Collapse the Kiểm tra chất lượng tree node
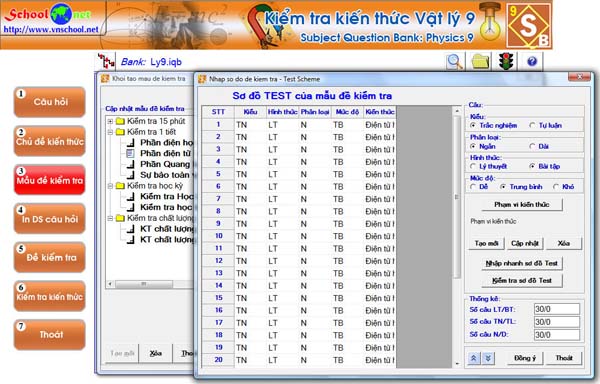Viewport: 600px width, 384px height. click(x=110, y=218)
